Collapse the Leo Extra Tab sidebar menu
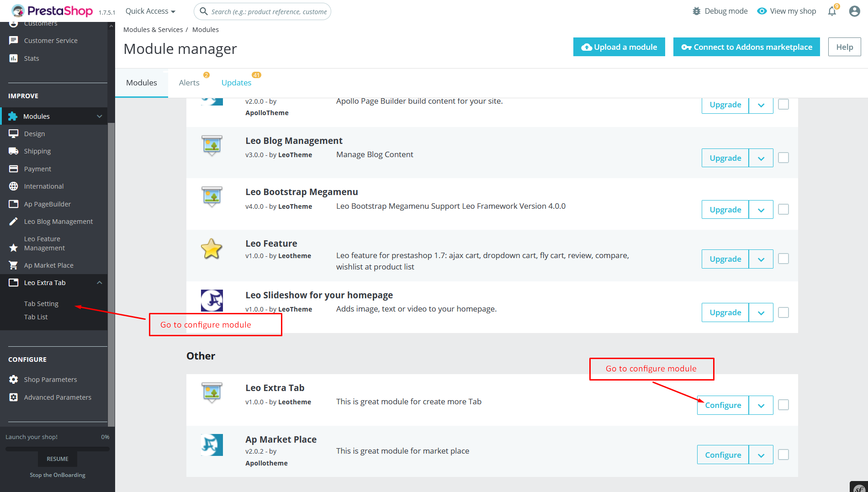868x492 pixels. [x=99, y=283]
